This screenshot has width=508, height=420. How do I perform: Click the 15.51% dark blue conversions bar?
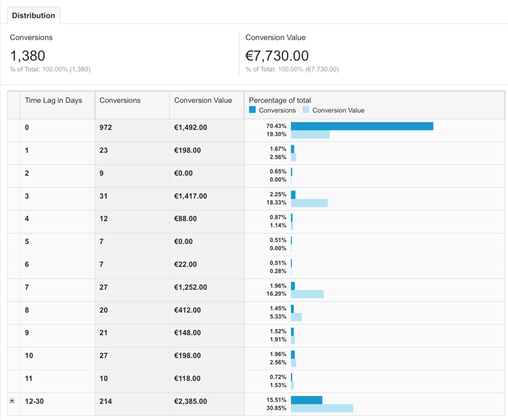pos(306,400)
